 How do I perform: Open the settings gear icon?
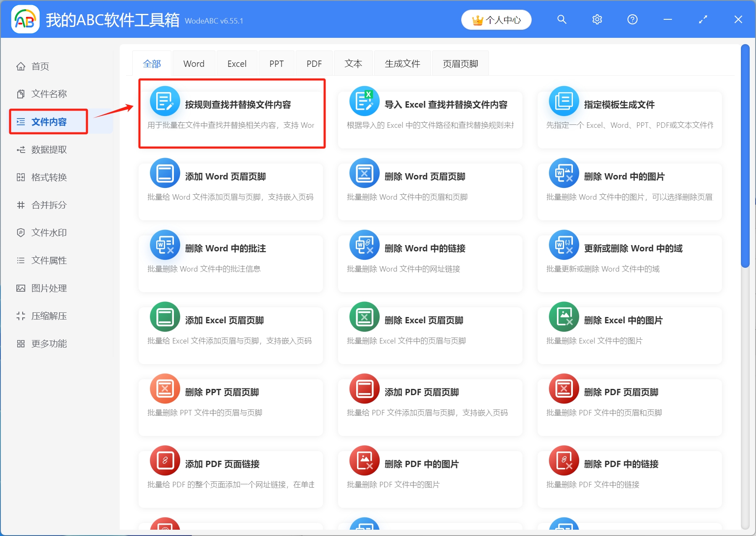[597, 19]
